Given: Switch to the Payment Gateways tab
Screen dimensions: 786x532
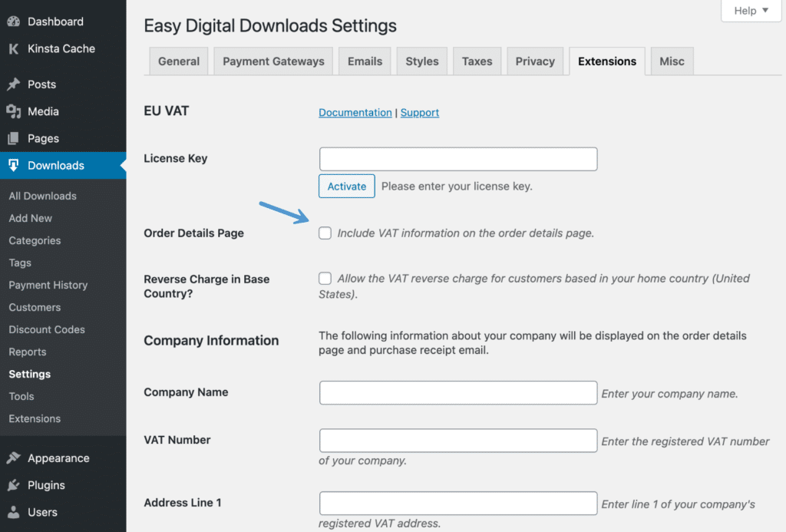Looking at the screenshot, I should [273, 61].
